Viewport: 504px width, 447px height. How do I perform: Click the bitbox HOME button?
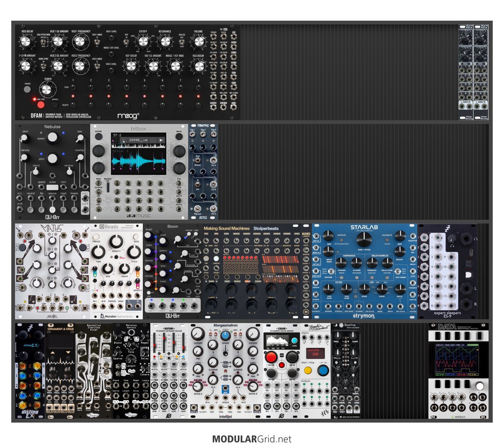(98, 136)
